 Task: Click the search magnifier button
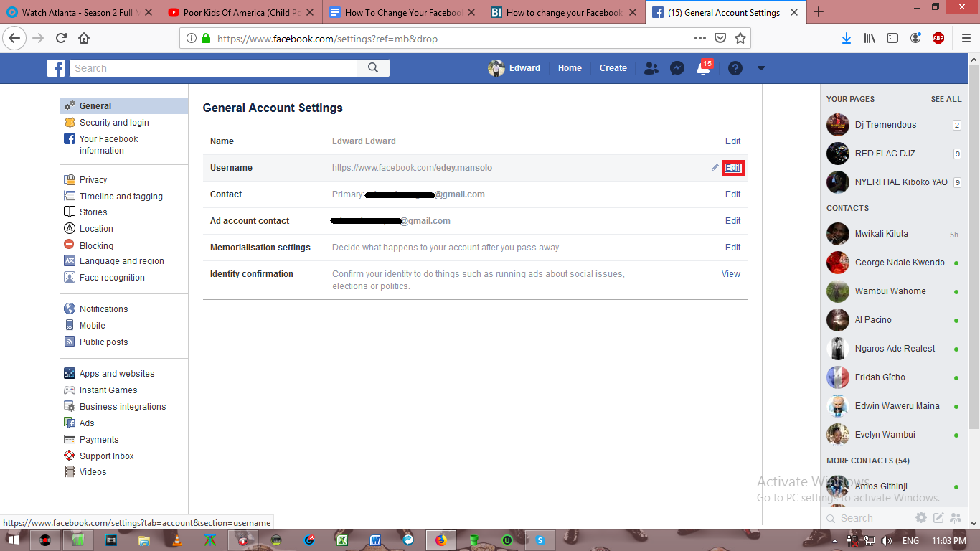[373, 68]
